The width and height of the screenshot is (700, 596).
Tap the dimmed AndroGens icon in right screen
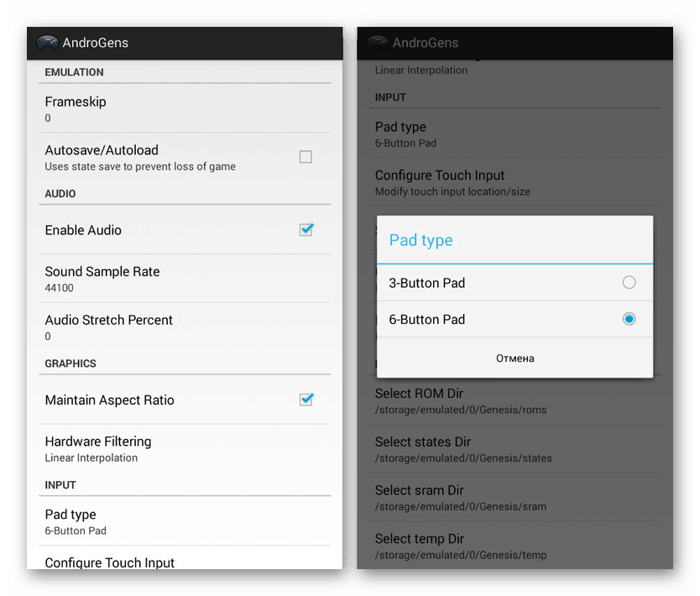pyautogui.click(x=378, y=43)
